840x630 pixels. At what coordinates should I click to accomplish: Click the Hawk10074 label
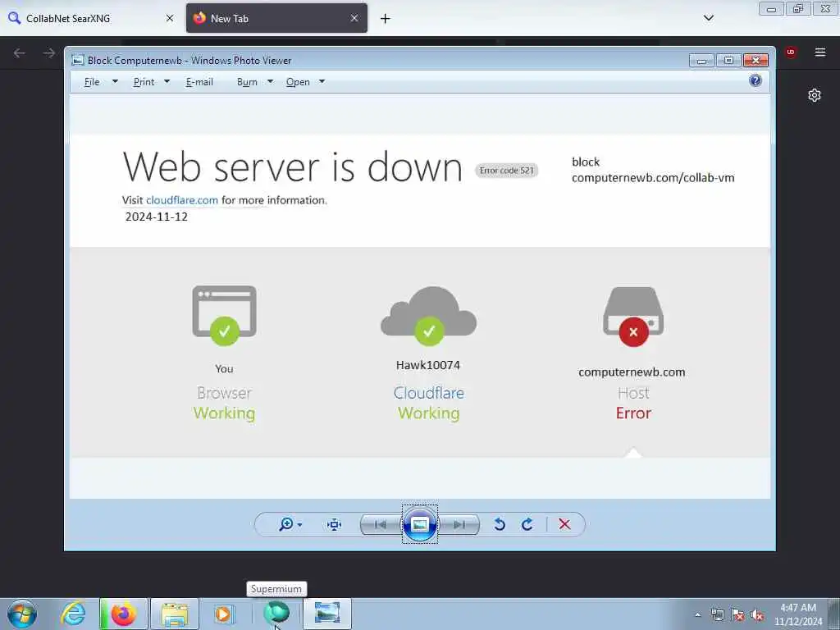[428, 365]
